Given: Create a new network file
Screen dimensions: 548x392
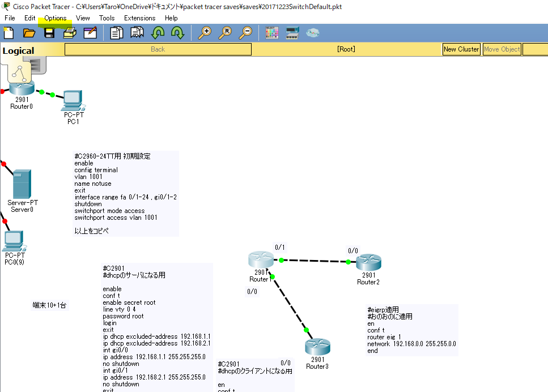Looking at the screenshot, I should click(x=8, y=32).
